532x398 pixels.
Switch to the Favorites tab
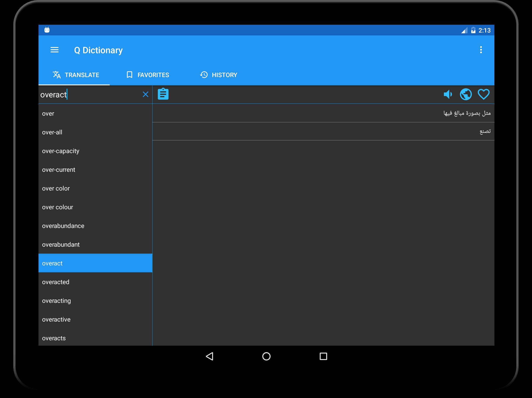[148, 75]
